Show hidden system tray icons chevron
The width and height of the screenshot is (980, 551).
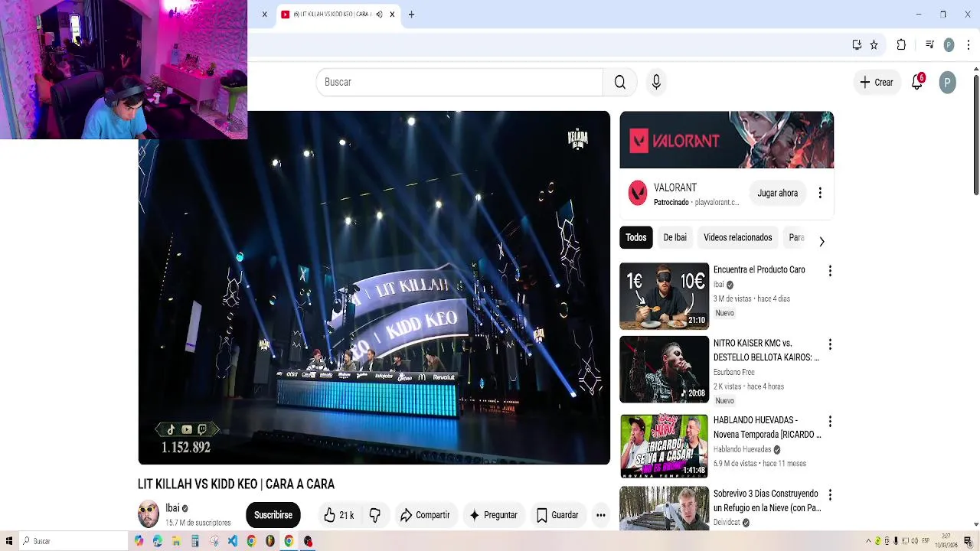[868, 541]
